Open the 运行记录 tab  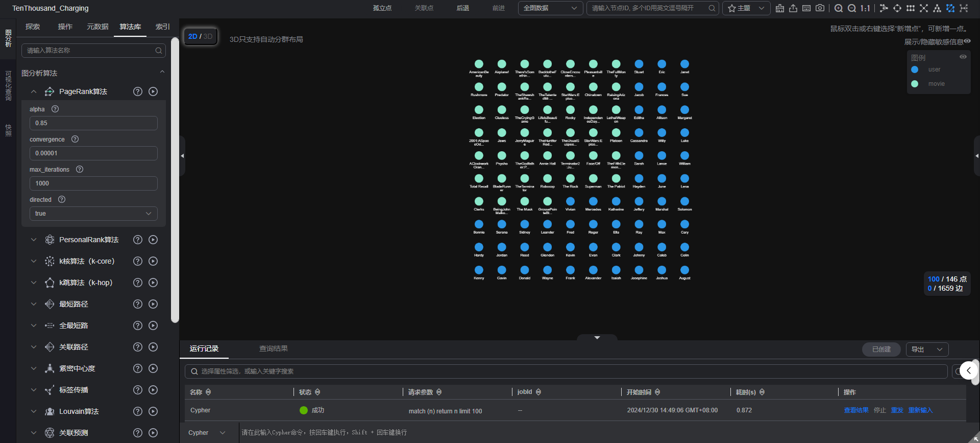(204, 348)
